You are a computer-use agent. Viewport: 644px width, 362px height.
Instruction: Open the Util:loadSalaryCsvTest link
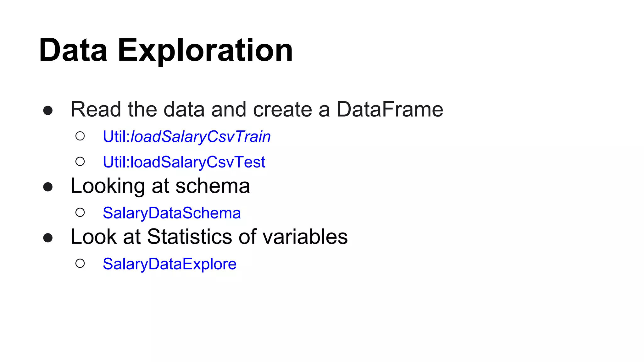coord(184,162)
